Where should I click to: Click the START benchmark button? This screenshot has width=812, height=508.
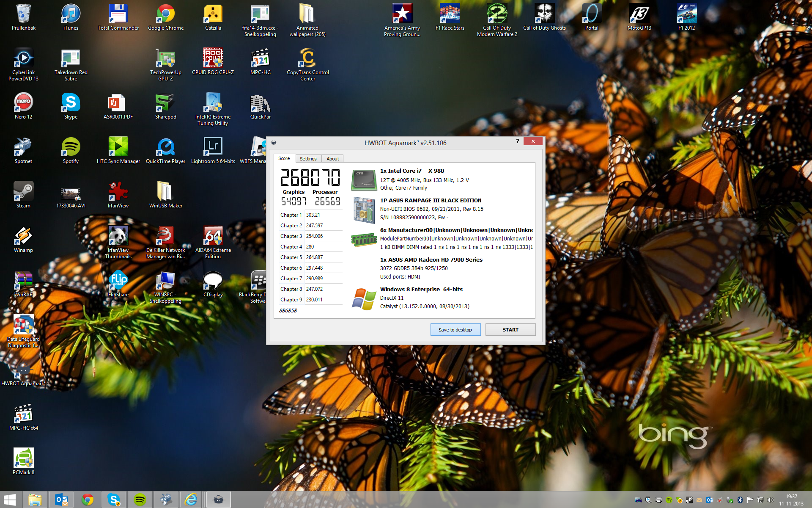tap(510, 330)
